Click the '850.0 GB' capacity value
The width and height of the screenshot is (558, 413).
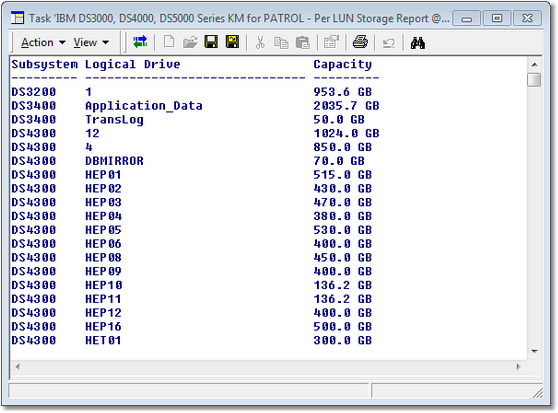click(x=343, y=147)
